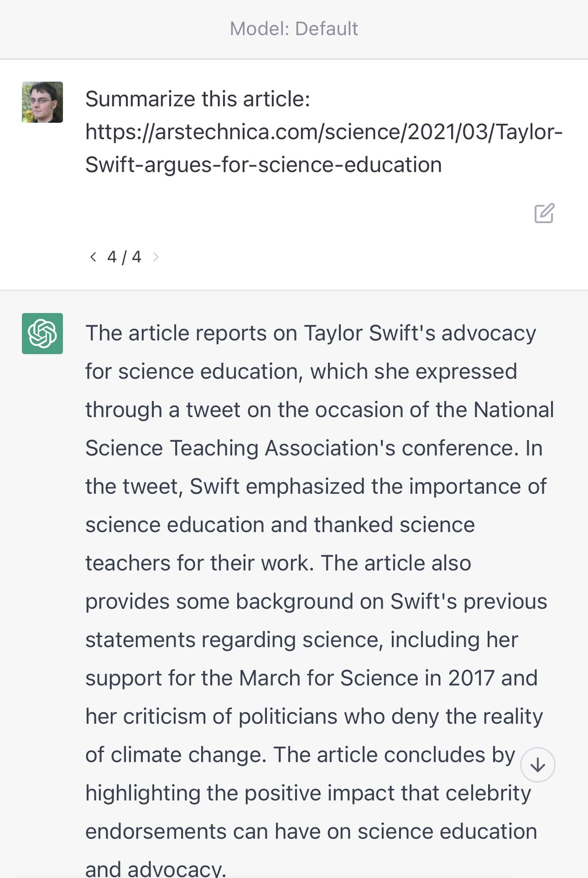The image size is (588, 878).
Task: Click the Swift-argues-for-science-education URL segment
Action: [x=264, y=165]
